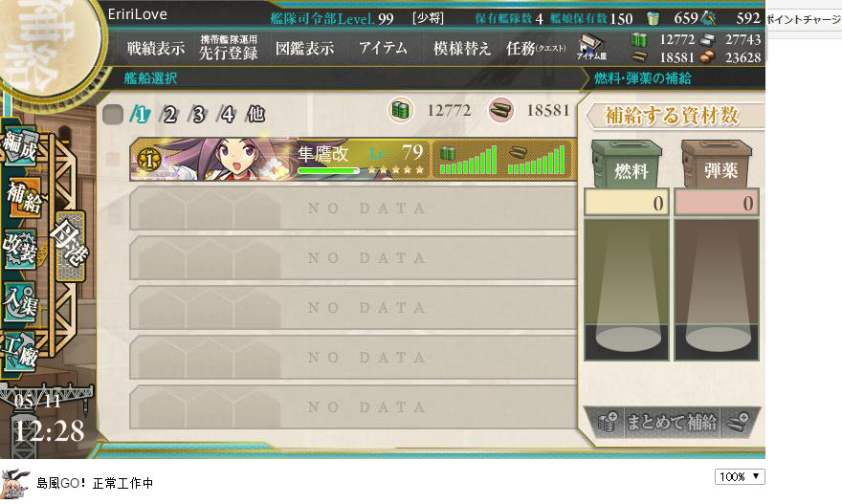Image resolution: width=842 pixels, height=504 pixels.
Task: Return to 母港 home port
Action: coord(70,246)
